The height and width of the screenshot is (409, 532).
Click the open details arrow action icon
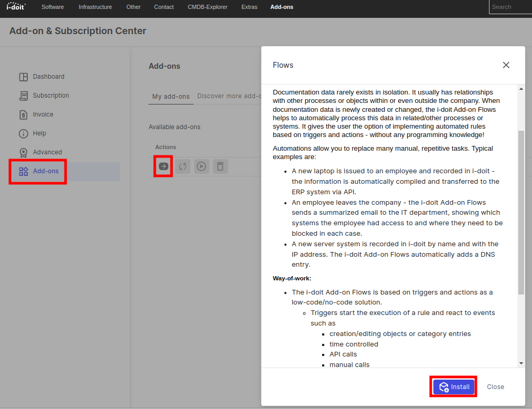[164, 166]
